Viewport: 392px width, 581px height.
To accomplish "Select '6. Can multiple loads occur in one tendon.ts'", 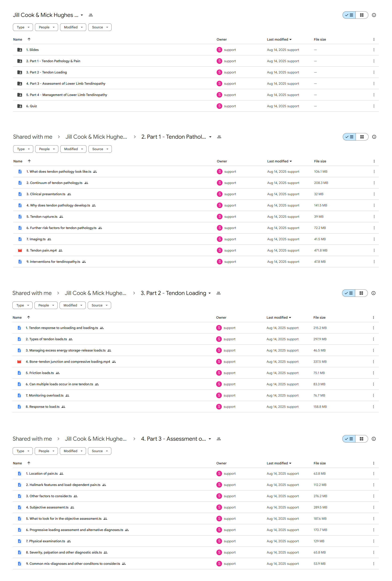I will [x=196, y=384].
